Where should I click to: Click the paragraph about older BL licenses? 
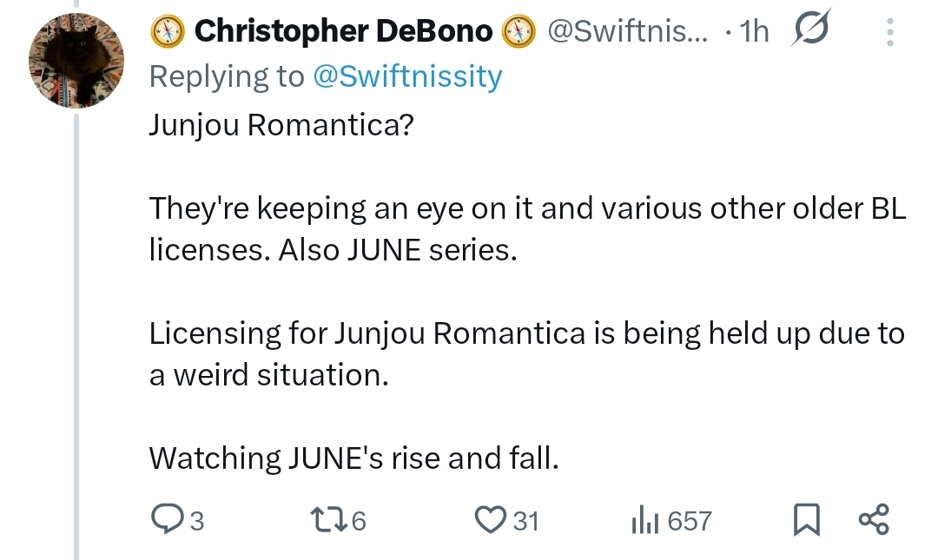tap(526, 228)
